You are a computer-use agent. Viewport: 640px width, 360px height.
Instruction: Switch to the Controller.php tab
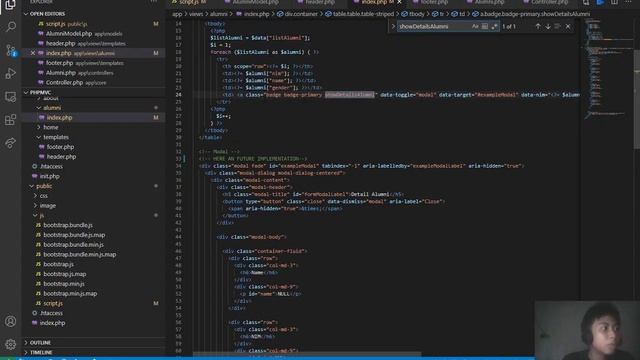(549, 2)
